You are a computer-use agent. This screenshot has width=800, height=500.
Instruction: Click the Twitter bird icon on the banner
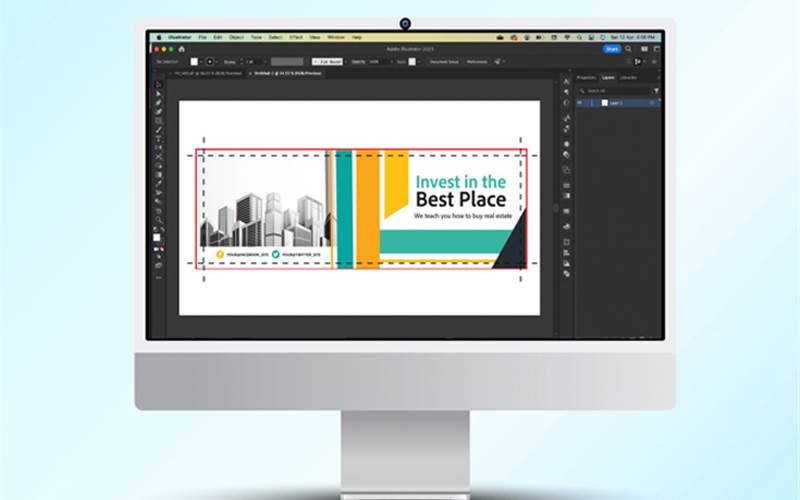coord(276,254)
